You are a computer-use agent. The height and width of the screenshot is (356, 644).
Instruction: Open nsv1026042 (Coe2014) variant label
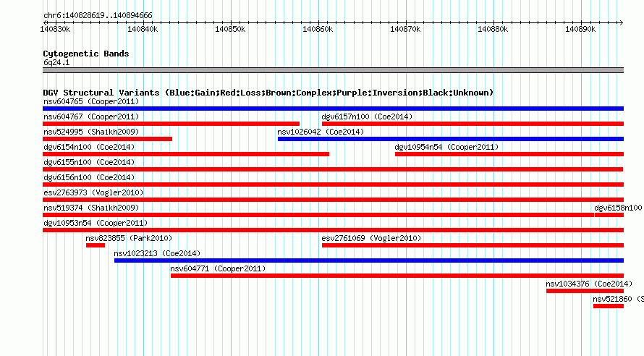321,132
